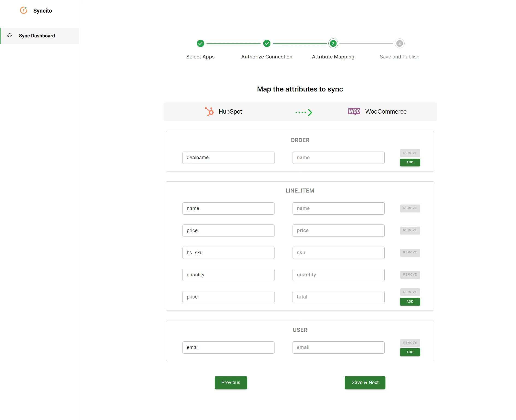Click the step 4 Save and Publish circle

click(x=399, y=43)
